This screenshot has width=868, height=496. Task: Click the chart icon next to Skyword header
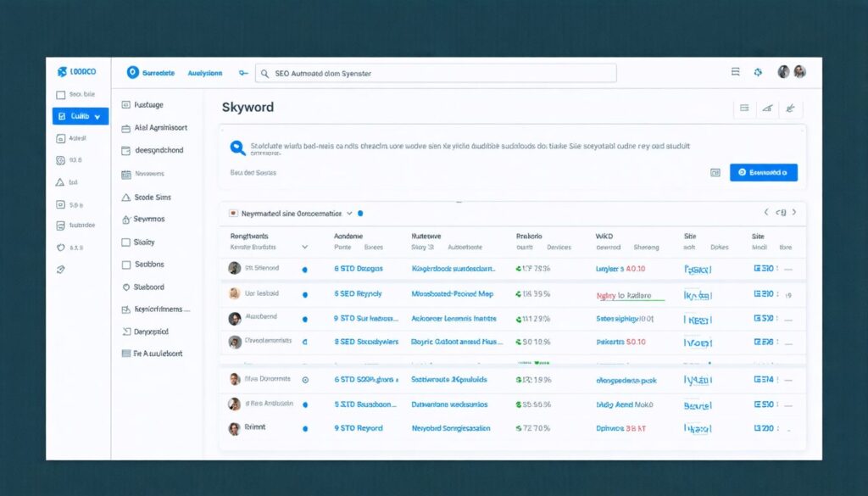tap(767, 108)
